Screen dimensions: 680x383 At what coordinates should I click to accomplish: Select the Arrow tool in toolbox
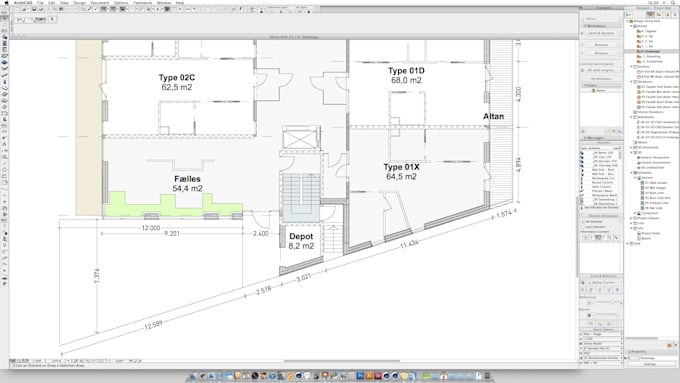(x=4, y=19)
